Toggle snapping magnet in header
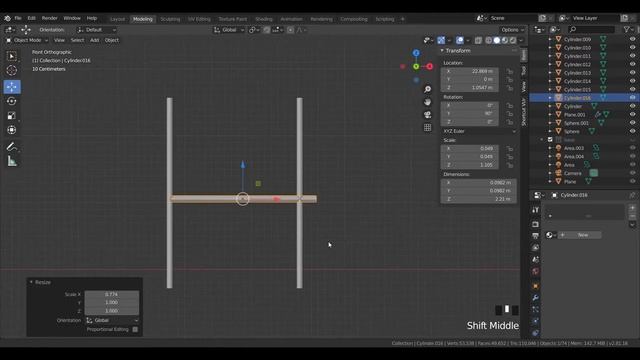Image resolution: width=640 pixels, height=360 pixels. [x=267, y=30]
